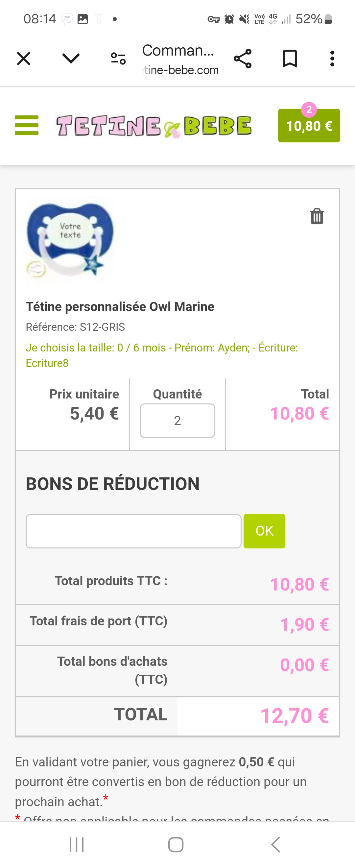Image resolution: width=355 pixels, height=868 pixels.
Task: Open site settings tune icon
Action: click(x=118, y=59)
